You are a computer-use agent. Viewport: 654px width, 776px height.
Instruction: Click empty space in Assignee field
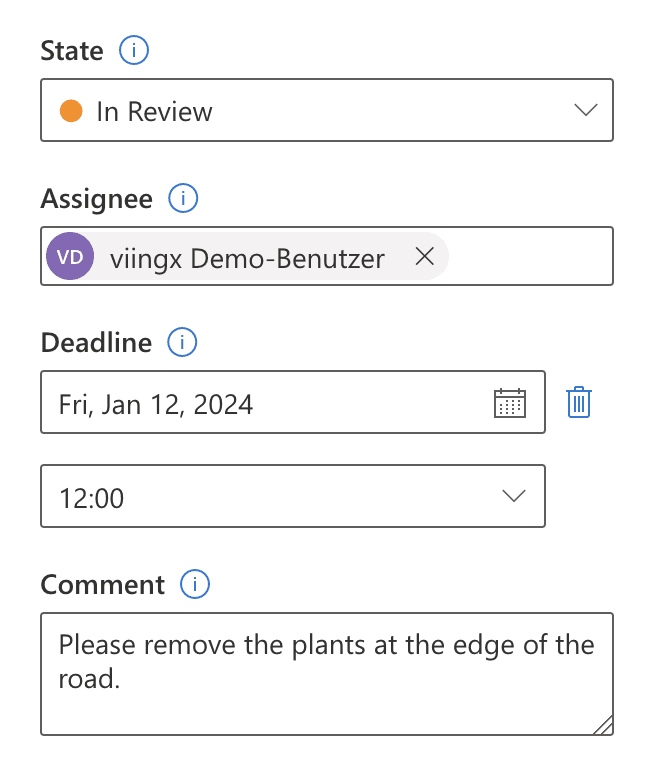click(x=530, y=258)
